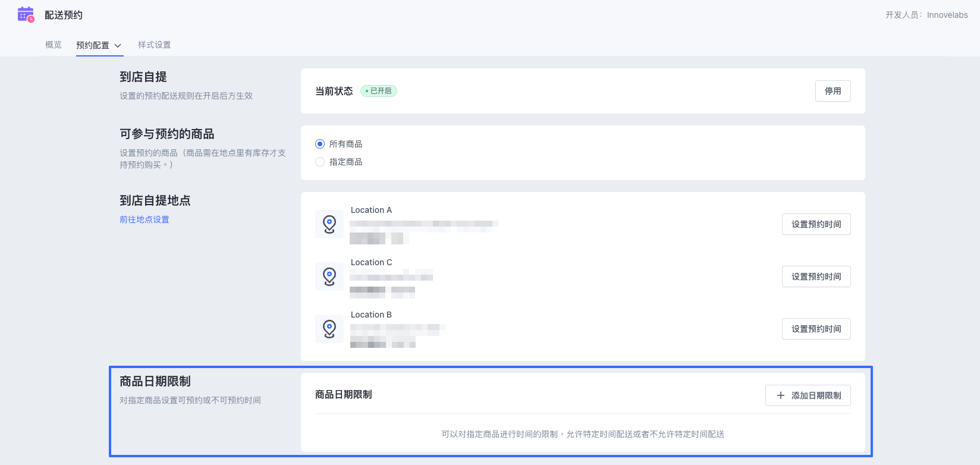
Task: Click the 已开启 status badge
Action: 379,91
